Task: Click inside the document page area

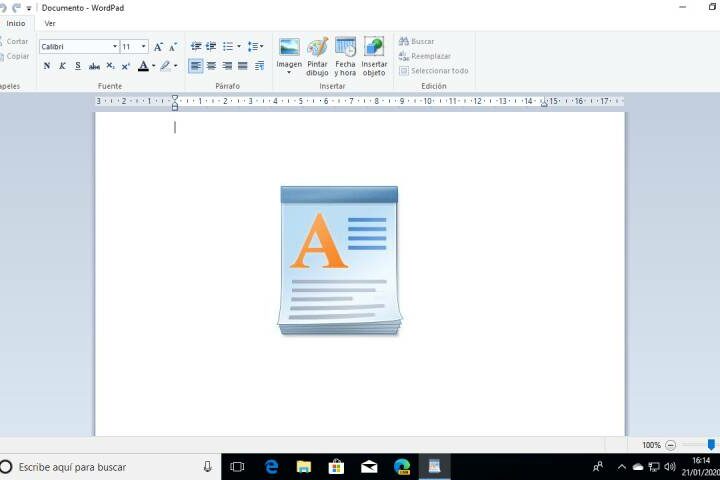Action: tap(360, 274)
